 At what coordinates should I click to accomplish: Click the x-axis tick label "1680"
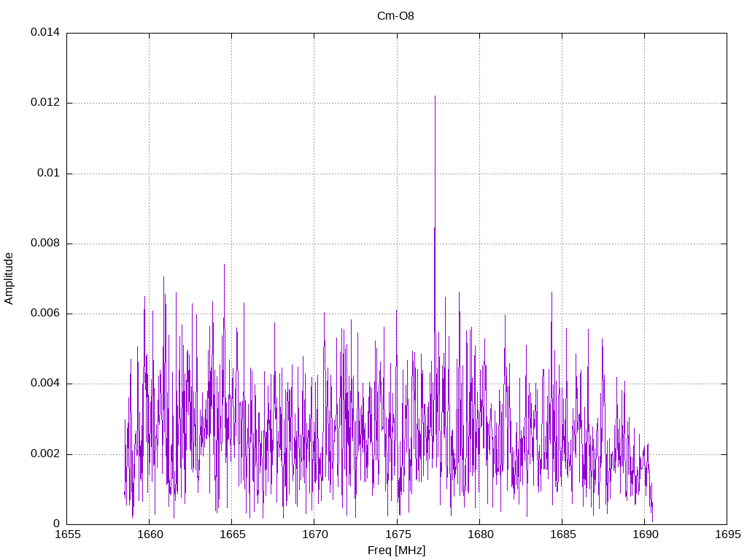(480, 534)
